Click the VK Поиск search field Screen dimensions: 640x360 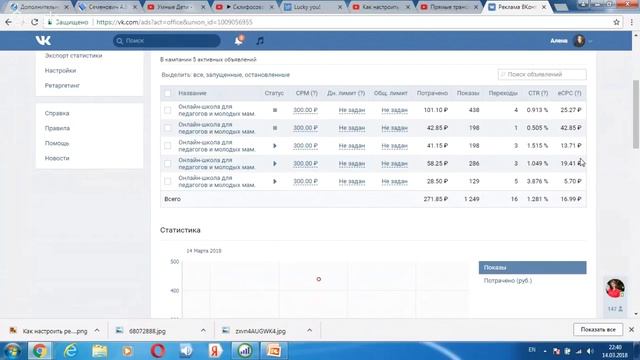(x=167, y=41)
